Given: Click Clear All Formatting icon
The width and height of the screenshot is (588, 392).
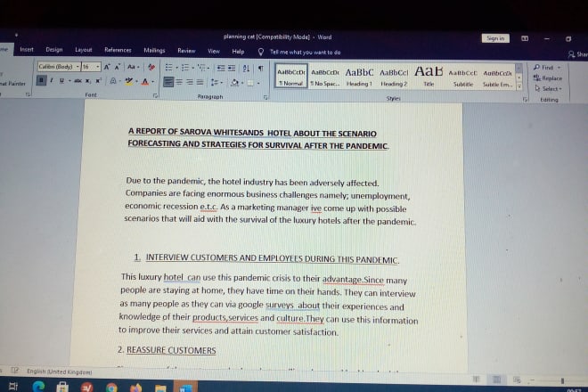Looking at the screenshot, I should (151, 67).
